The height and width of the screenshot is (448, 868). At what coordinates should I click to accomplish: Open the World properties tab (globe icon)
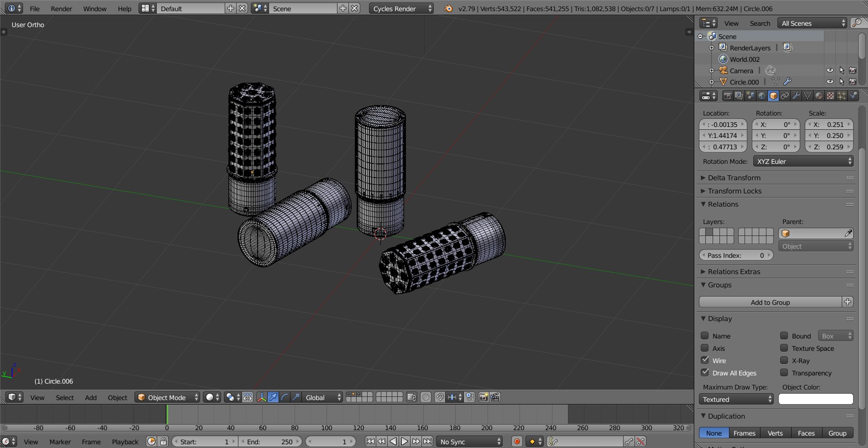762,96
